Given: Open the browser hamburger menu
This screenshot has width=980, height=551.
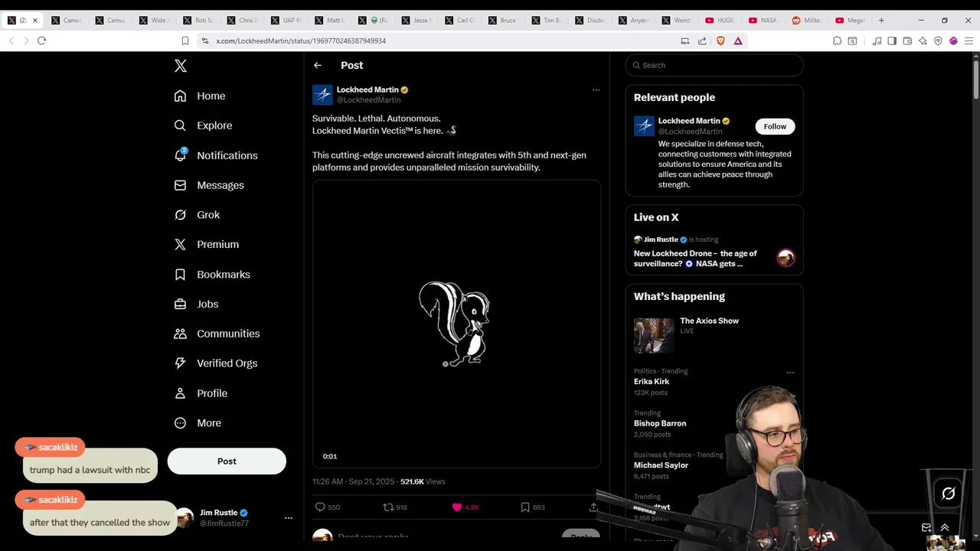Looking at the screenshot, I should click(x=969, y=41).
